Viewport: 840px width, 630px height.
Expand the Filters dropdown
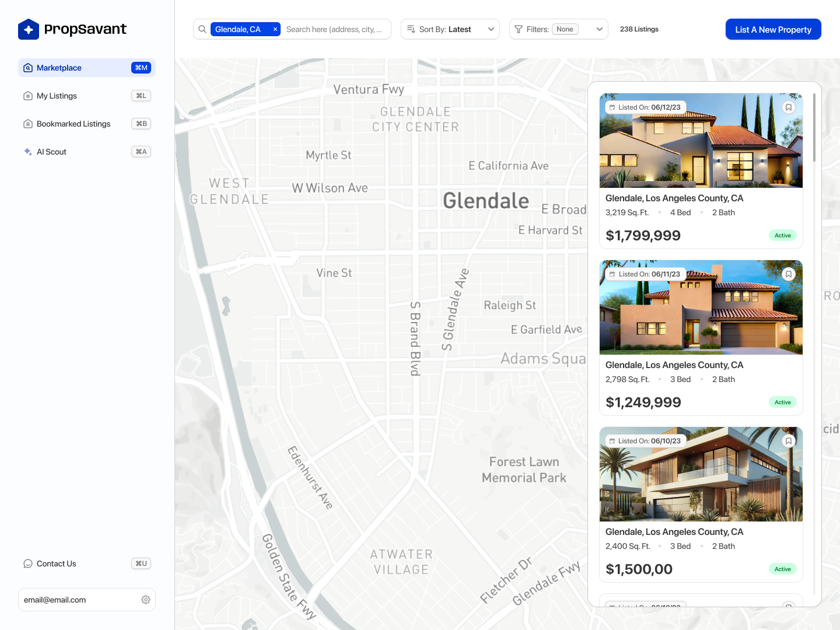[x=598, y=29]
